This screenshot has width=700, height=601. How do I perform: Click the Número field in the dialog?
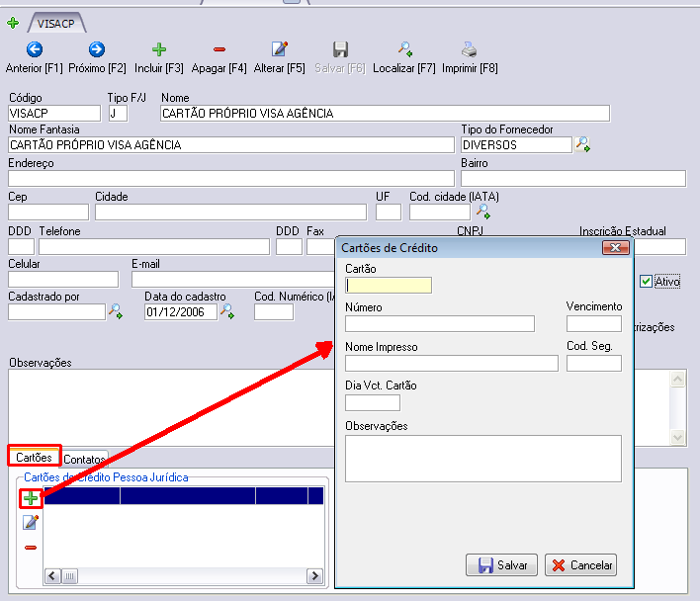[x=440, y=324]
